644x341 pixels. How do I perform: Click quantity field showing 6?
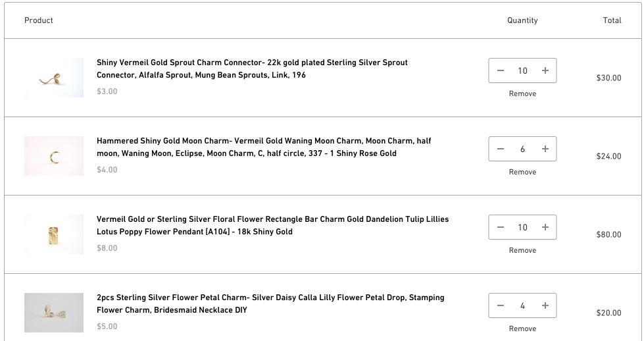[x=522, y=149]
